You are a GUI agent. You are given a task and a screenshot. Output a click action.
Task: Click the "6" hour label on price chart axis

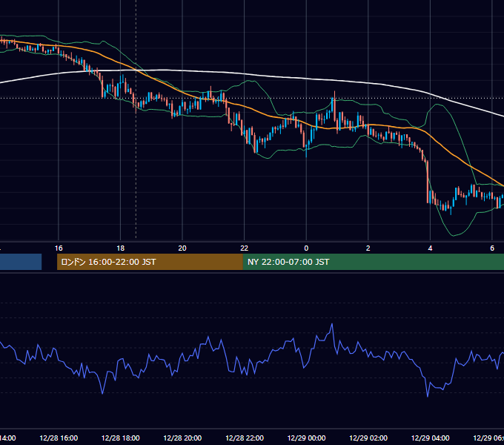tap(492, 248)
